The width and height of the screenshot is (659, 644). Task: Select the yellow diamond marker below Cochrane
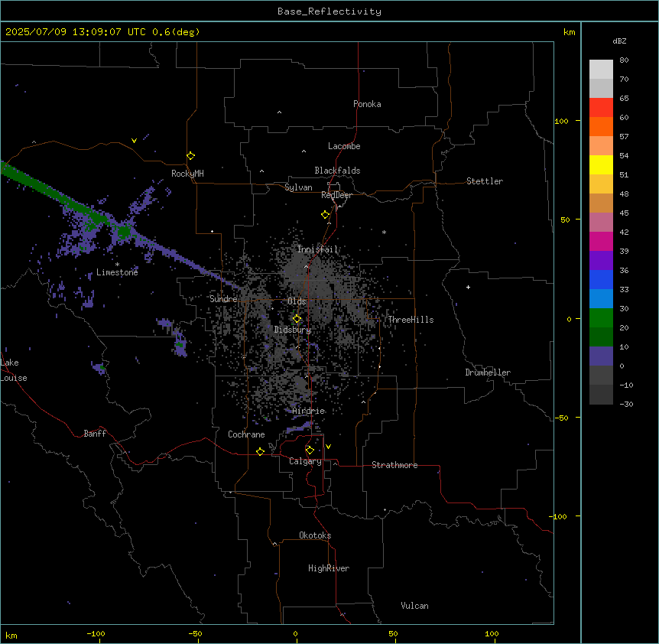(x=260, y=451)
